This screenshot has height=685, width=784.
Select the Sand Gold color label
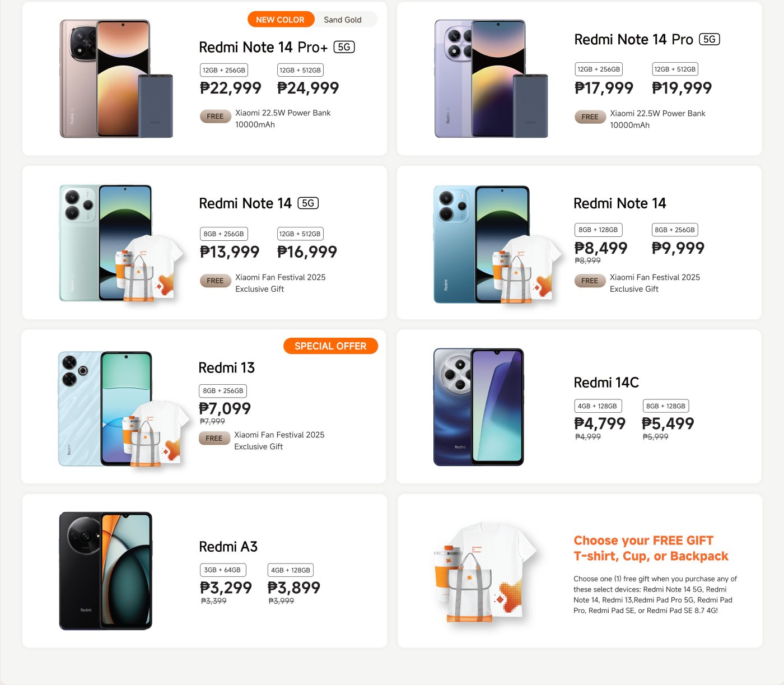tap(343, 20)
